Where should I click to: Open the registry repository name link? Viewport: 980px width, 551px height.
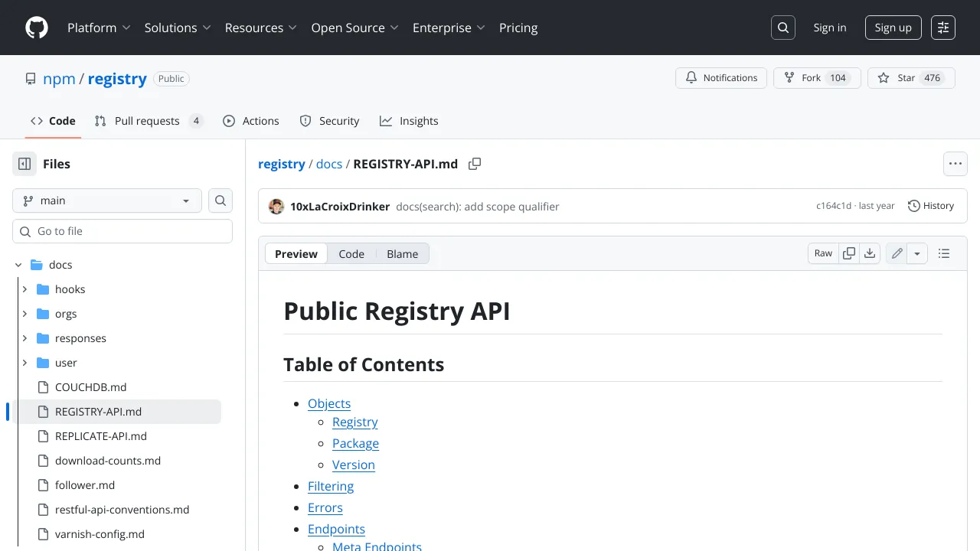coord(117,79)
